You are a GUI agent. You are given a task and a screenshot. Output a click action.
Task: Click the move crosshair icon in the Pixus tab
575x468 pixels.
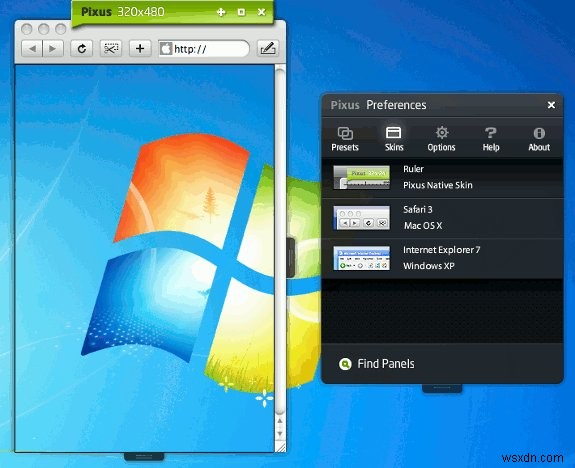pyautogui.click(x=221, y=12)
